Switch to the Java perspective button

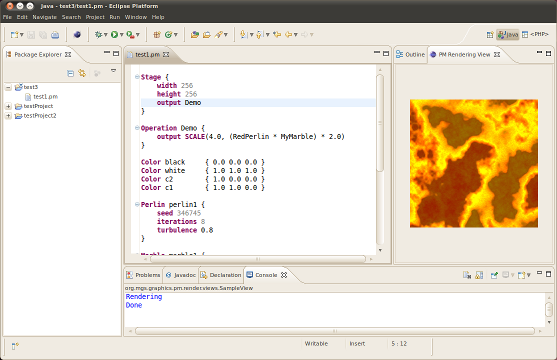[x=508, y=34]
